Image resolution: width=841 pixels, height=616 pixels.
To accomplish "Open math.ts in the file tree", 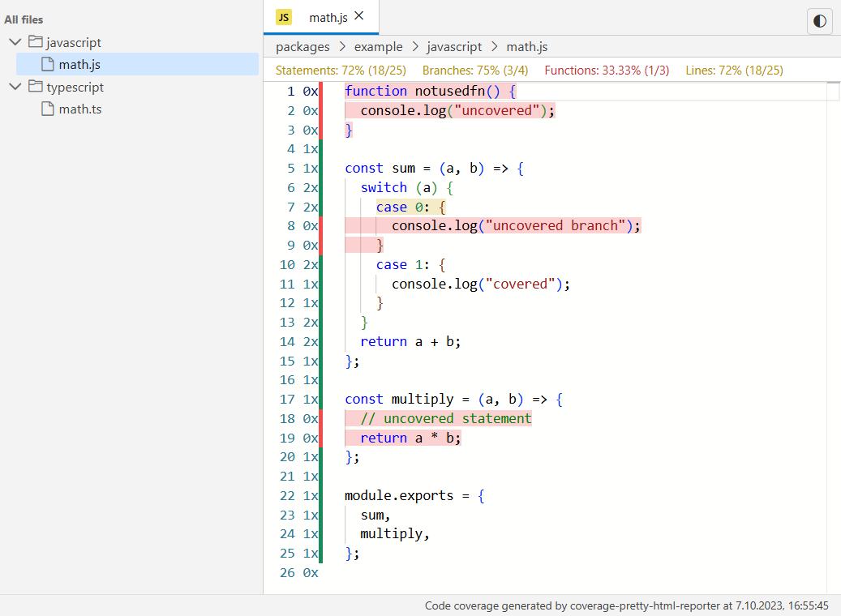I will coord(137,109).
